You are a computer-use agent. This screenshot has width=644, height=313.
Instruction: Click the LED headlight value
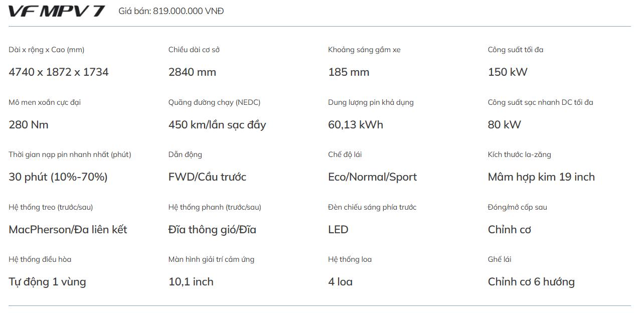pos(338,230)
